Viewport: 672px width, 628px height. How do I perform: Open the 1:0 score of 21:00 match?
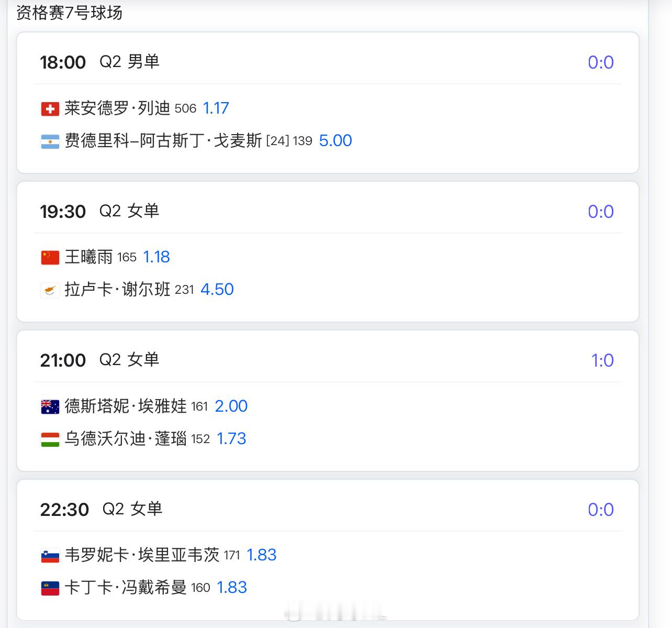pos(602,360)
